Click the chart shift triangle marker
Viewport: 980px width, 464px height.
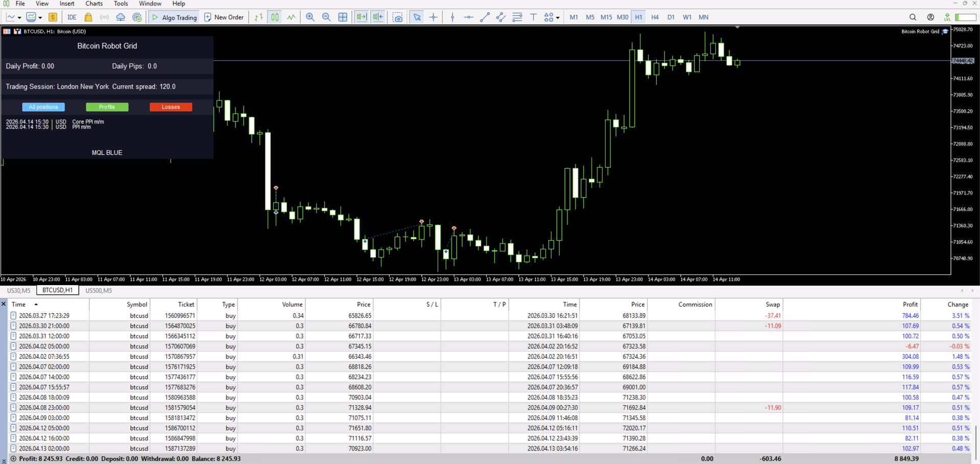tap(737, 27)
